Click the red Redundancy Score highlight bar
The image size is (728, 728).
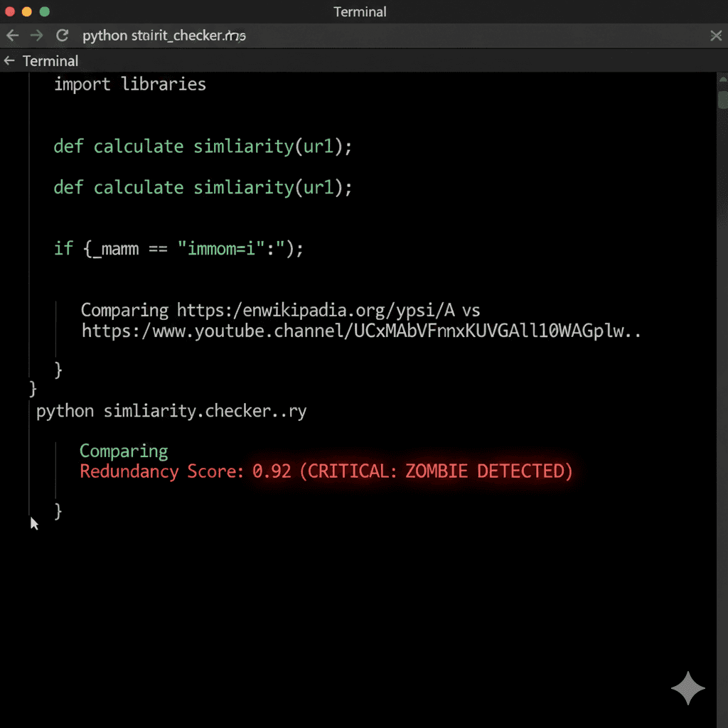click(x=325, y=471)
